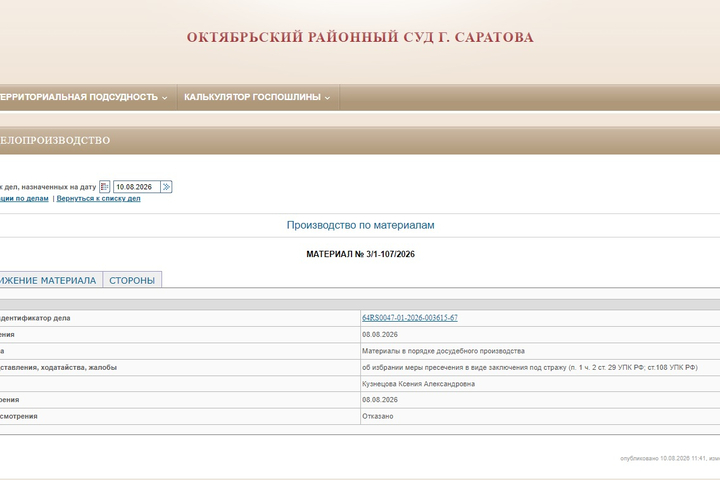Select the 08.08.2026 date above Отказано
The image size is (720, 480).
pos(380,400)
